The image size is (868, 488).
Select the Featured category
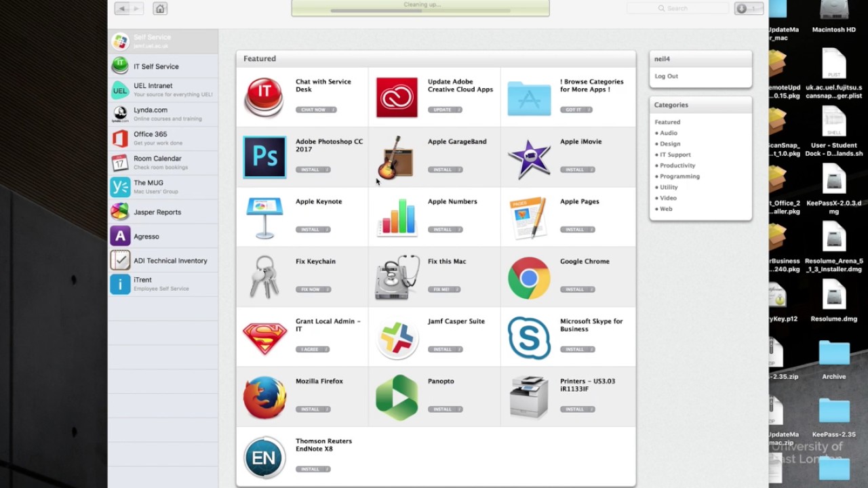(667, 122)
